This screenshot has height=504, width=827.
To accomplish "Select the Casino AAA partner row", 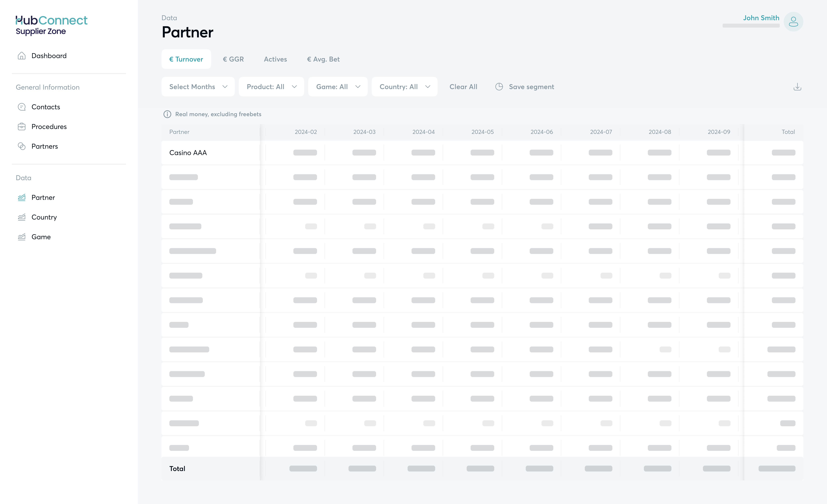I will pos(188,153).
